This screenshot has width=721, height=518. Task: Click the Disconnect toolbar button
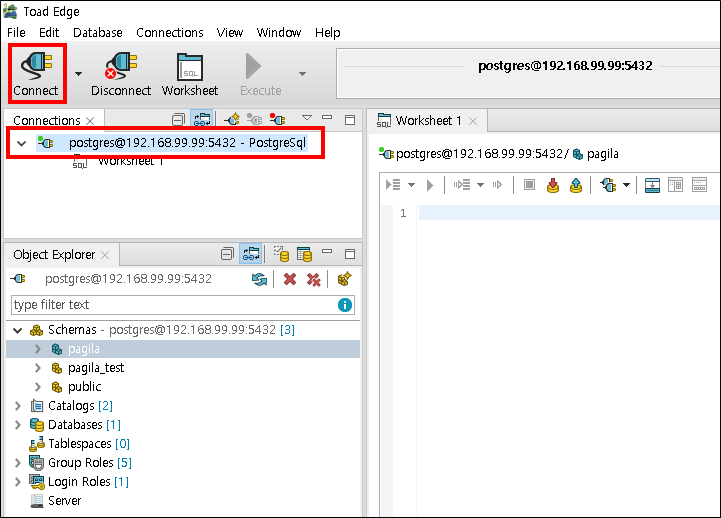pos(120,74)
